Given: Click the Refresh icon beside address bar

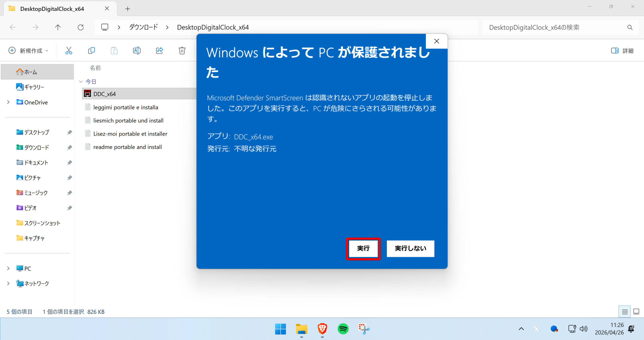Looking at the screenshot, I should pyautogui.click(x=80, y=27).
